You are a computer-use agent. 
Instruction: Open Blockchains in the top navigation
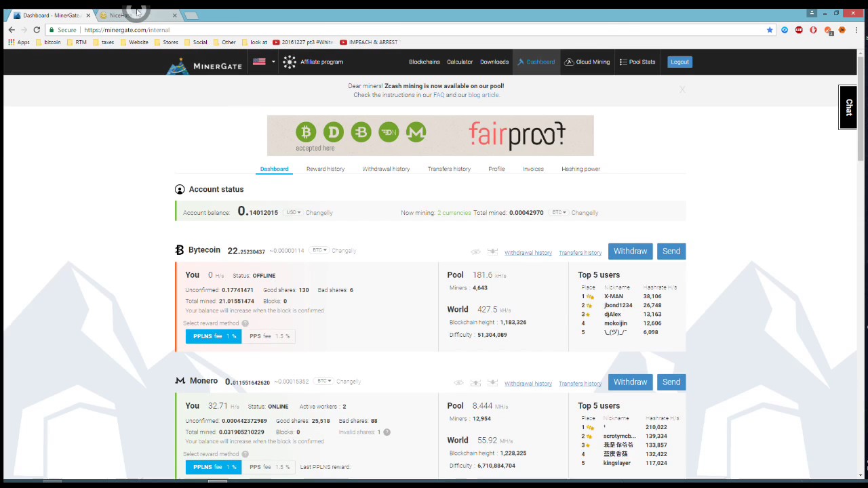pos(425,62)
